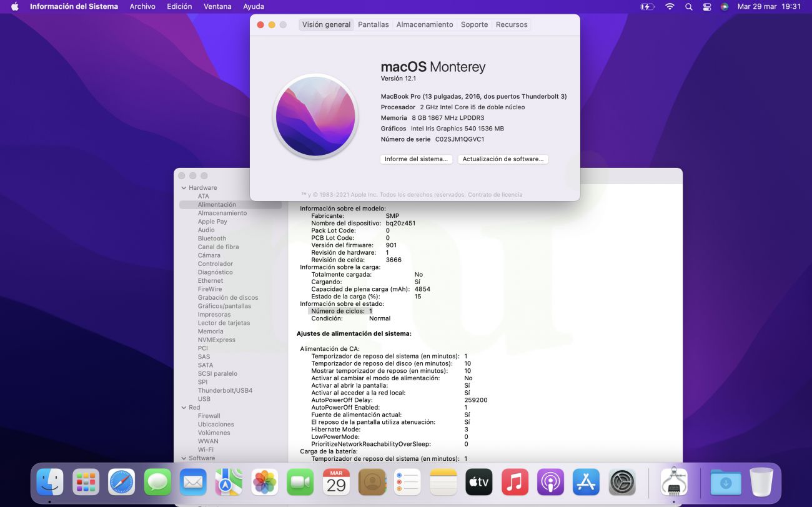Image resolution: width=812 pixels, height=507 pixels.
Task: Open the Ayuda menu
Action: tap(254, 6)
